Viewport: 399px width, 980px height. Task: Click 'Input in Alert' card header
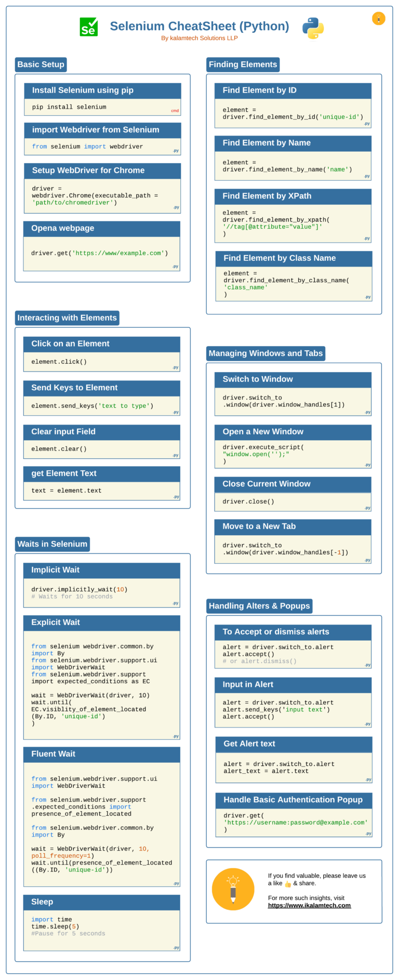[294, 685]
